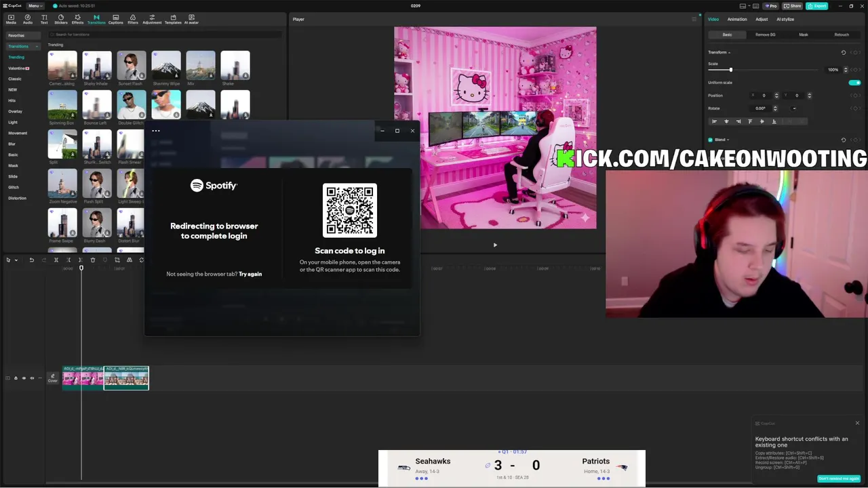Click the Delete trash icon in timeline toolbar

[x=93, y=260]
